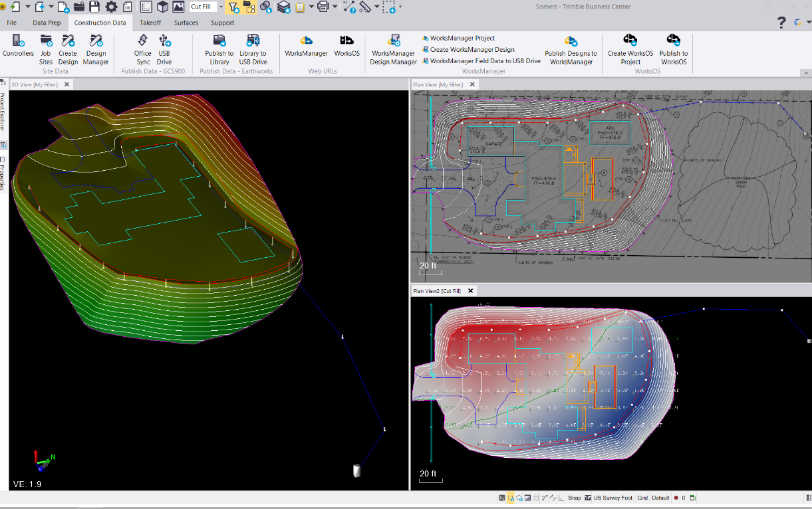812x509 pixels.
Task: Click the Office Sync icon
Action: tap(142, 50)
